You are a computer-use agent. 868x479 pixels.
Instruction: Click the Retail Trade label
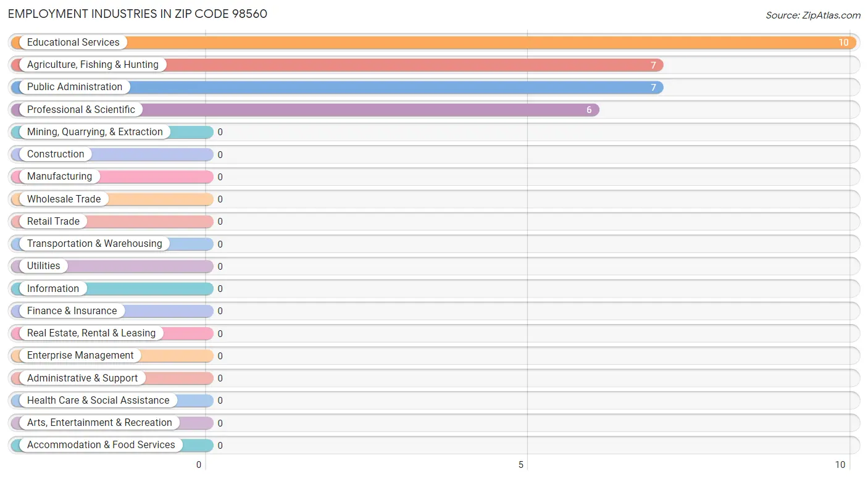click(x=53, y=222)
